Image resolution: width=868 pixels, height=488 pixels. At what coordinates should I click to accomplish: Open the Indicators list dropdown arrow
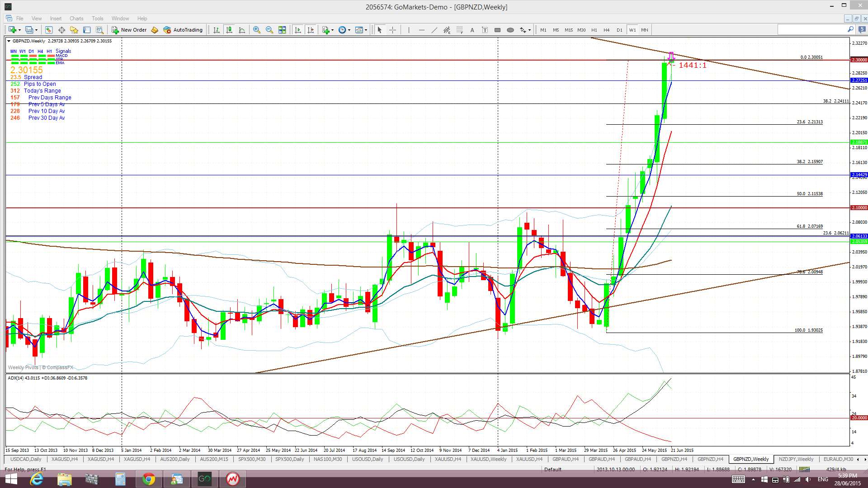(333, 30)
